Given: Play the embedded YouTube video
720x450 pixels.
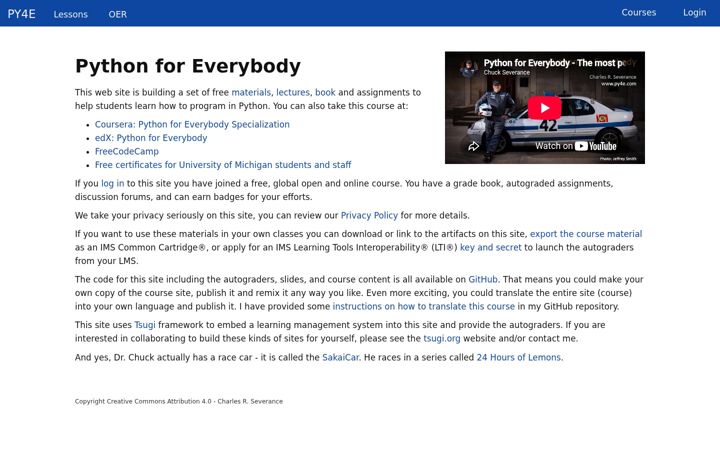Looking at the screenshot, I should pyautogui.click(x=544, y=108).
